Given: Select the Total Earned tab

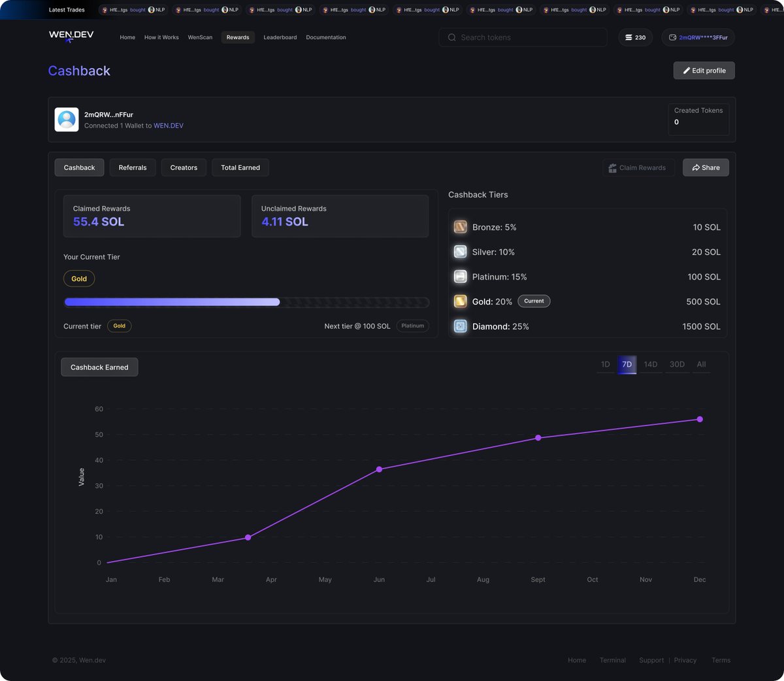Looking at the screenshot, I should (240, 167).
